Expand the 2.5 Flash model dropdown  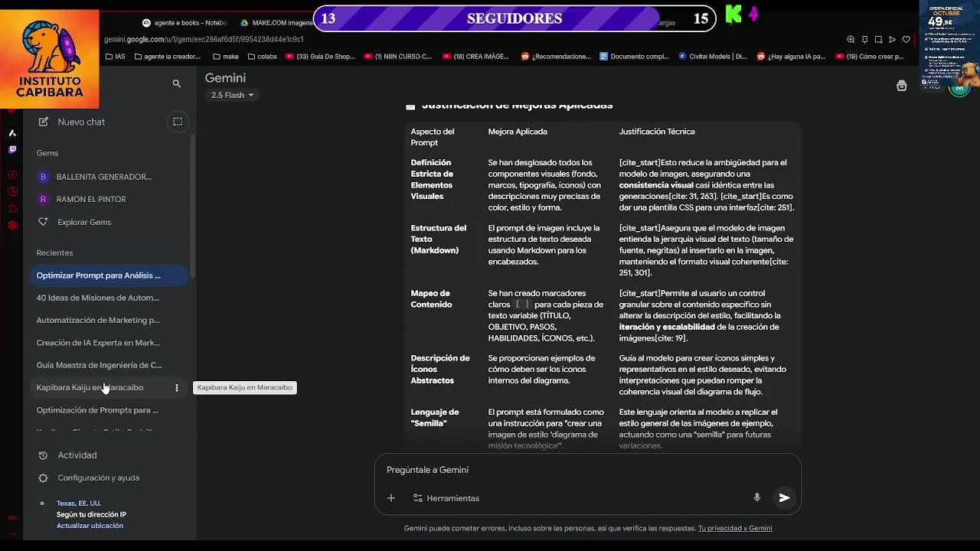click(x=233, y=95)
